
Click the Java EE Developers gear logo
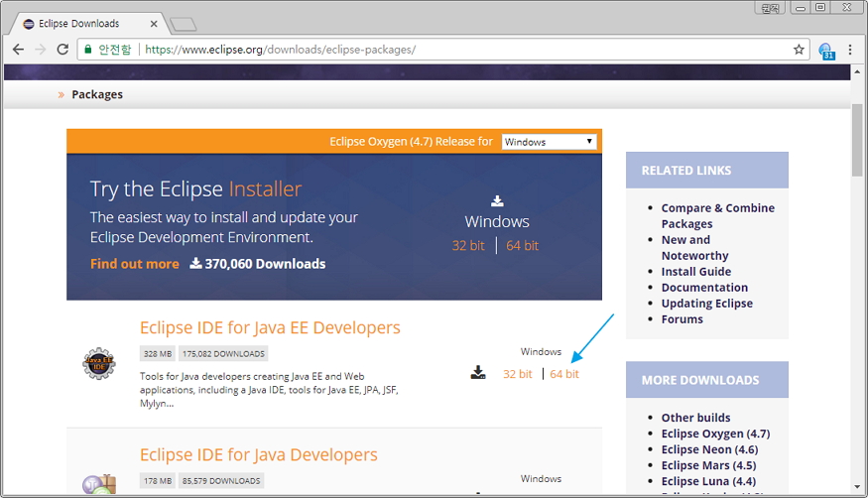coord(99,363)
